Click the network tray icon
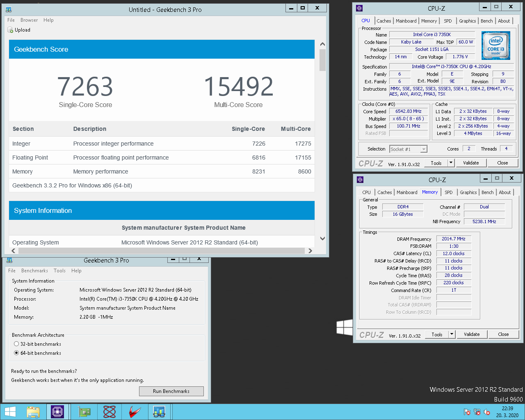 pos(477,412)
